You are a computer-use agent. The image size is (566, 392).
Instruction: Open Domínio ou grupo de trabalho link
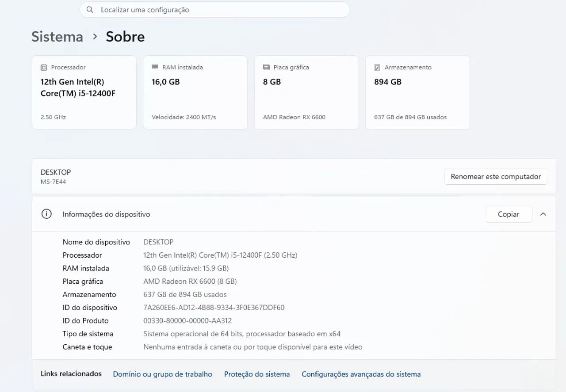tap(163, 374)
